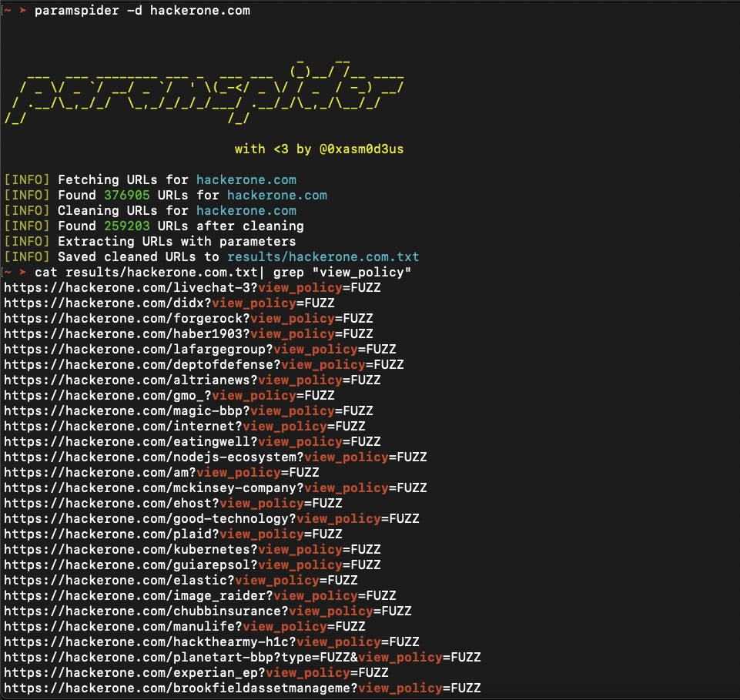Click the experian_ep URL line
The image size is (740, 700).
[196, 673]
